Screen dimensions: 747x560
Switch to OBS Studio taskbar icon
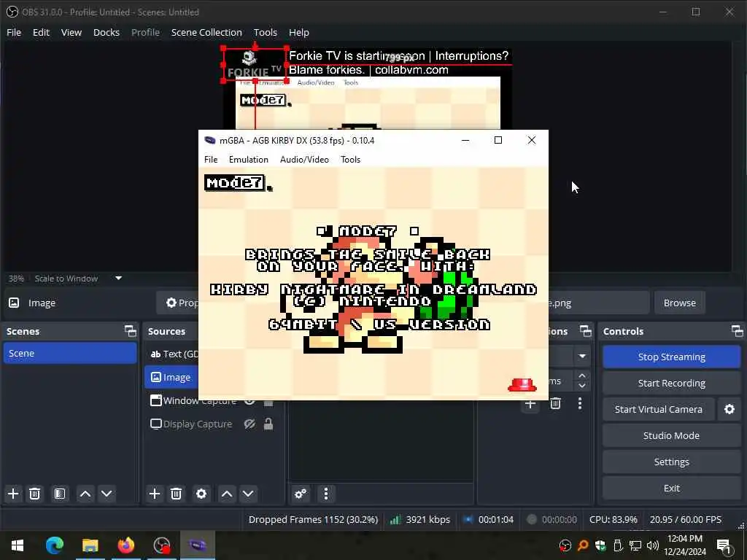pyautogui.click(x=161, y=545)
